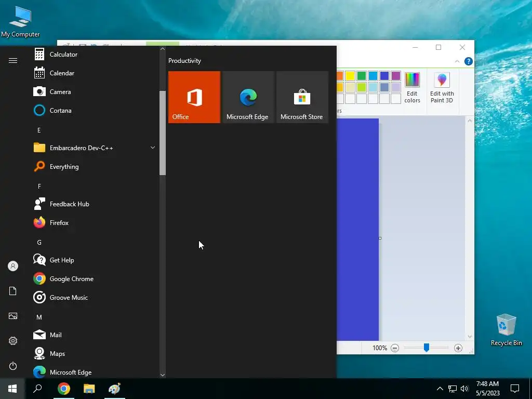Pick the yellow swatch in Paint
Image resolution: width=532 pixels, height=399 pixels.
point(350,76)
